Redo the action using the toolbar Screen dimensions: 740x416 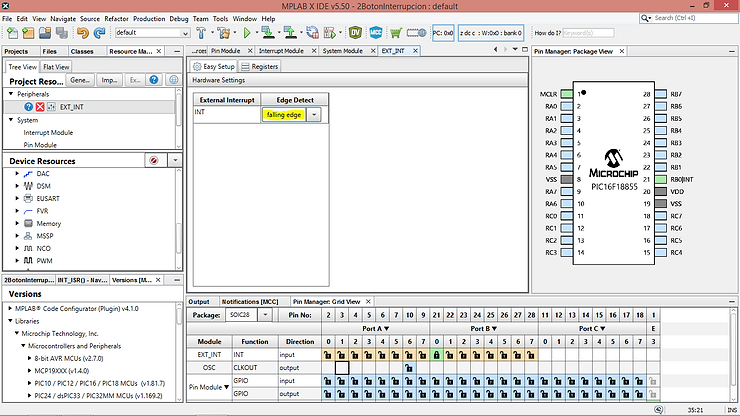pyautogui.click(x=99, y=33)
